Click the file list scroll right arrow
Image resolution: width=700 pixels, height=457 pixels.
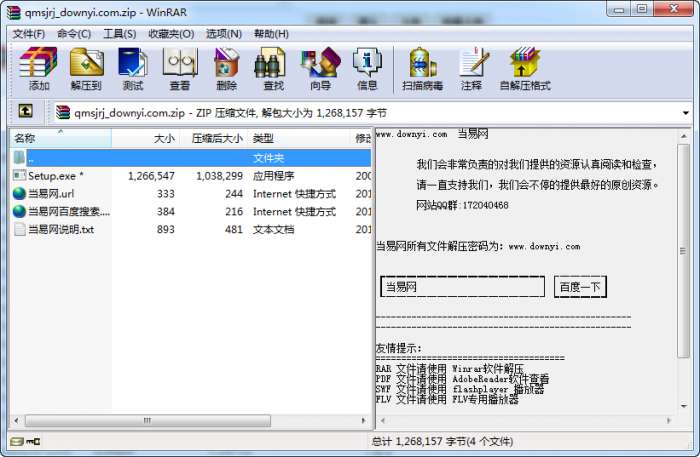[363, 420]
